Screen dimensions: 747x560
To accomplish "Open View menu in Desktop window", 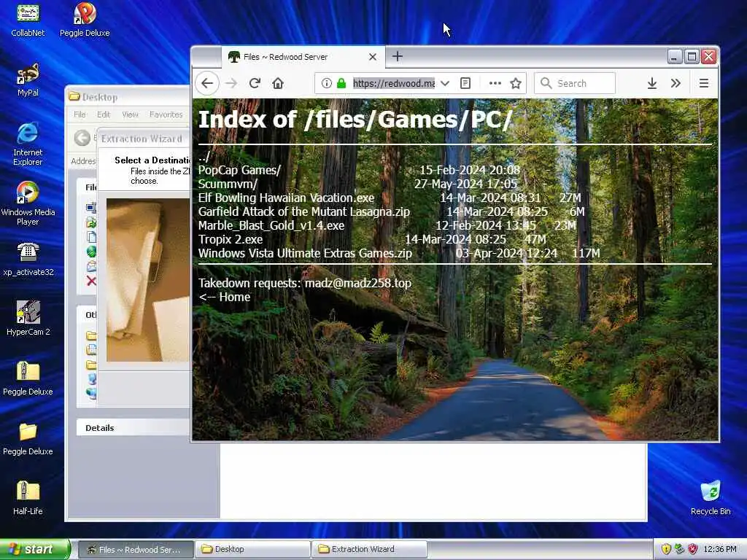I will 130,114.
